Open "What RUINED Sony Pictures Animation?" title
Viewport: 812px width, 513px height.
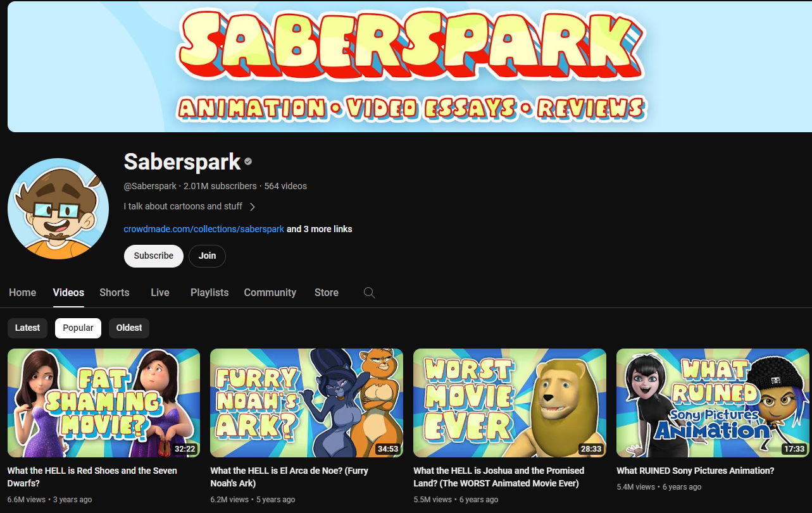[x=695, y=471]
